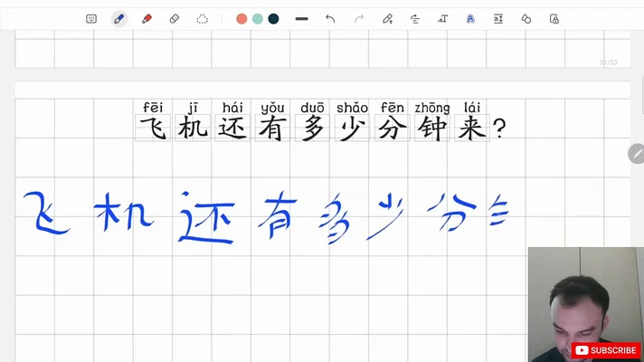Viewport: 644px width, 362px height.
Task: Click the YouTube SUBSCRIBE button
Action: pos(606,350)
